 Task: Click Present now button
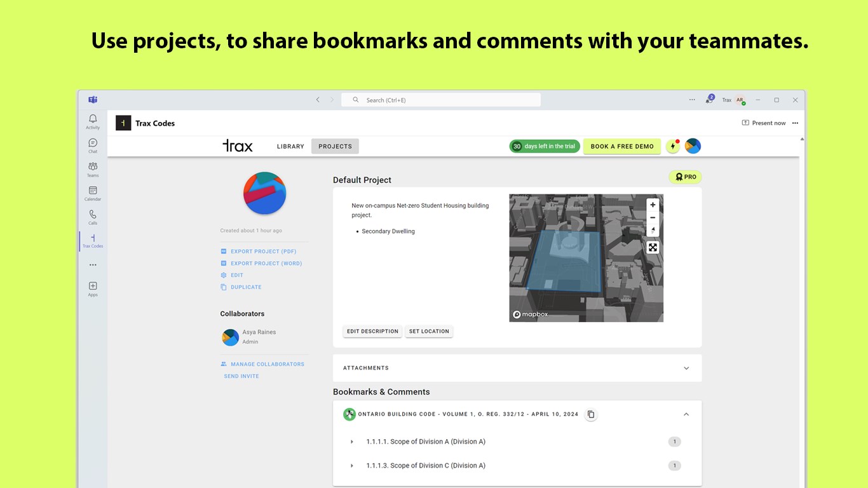tap(764, 123)
